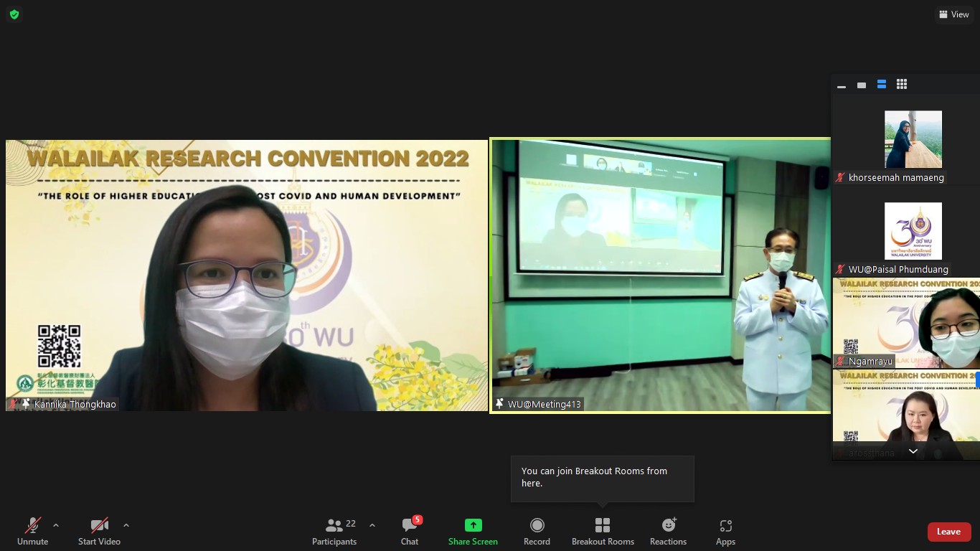Click the green encryption shield icon
980x551 pixels.
(x=14, y=14)
